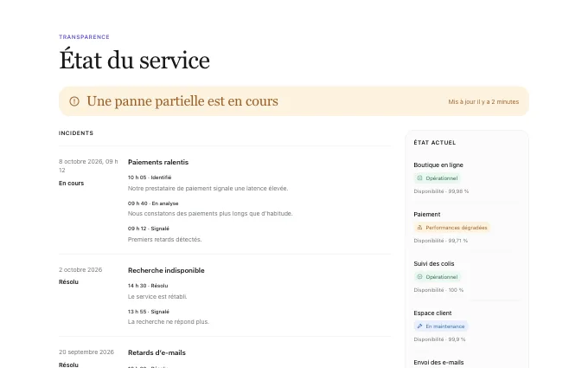Screen dimensions: 588x368
Task: Open the Paiements ralentis incident
Action: [x=158, y=162]
